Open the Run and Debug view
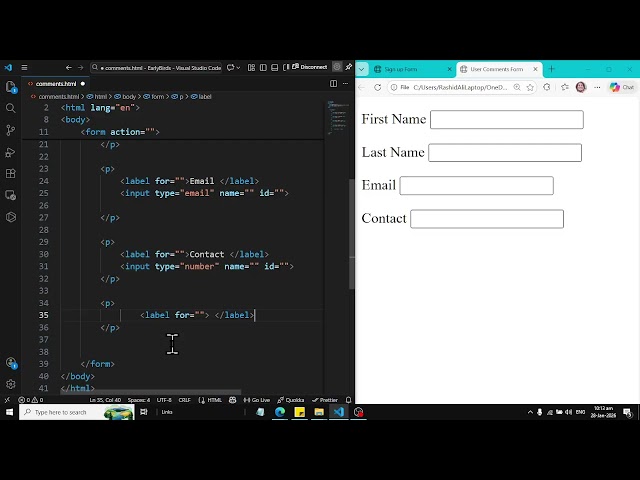 (x=11, y=152)
